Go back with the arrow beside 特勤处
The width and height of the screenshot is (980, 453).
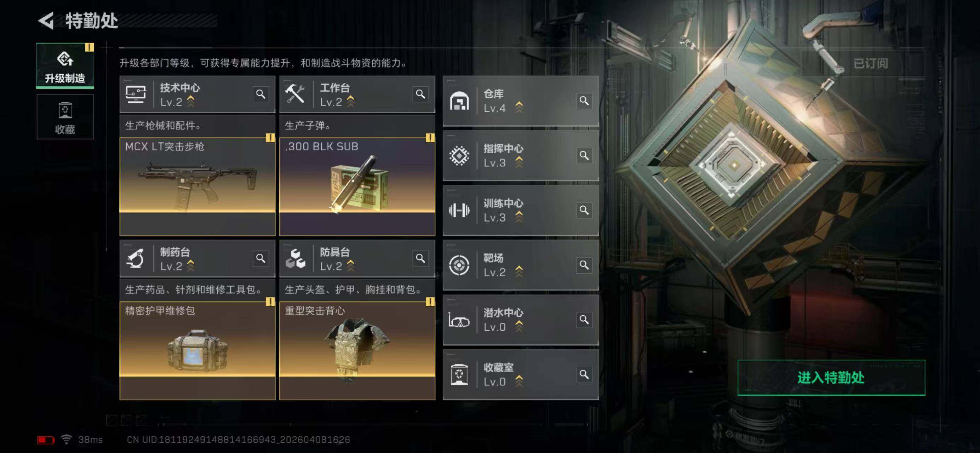[x=46, y=21]
